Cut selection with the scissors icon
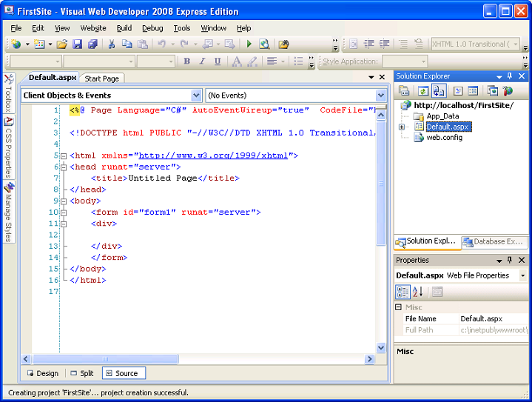The width and height of the screenshot is (532, 402). pyautogui.click(x=111, y=44)
